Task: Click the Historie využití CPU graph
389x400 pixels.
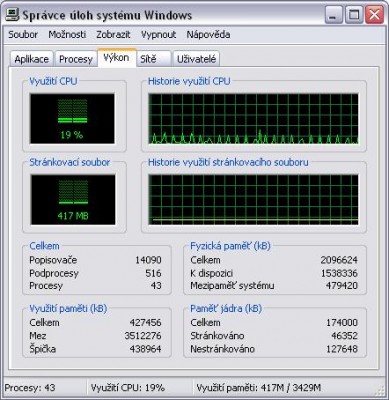Action: click(x=254, y=119)
